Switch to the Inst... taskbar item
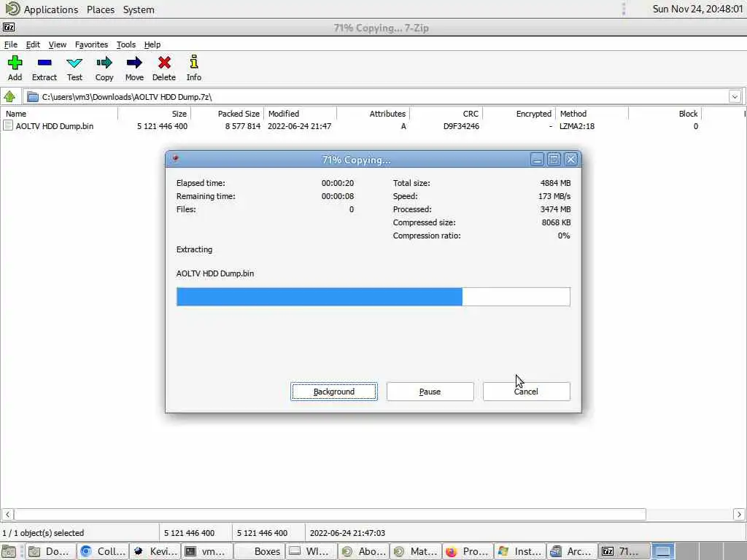 520,551
